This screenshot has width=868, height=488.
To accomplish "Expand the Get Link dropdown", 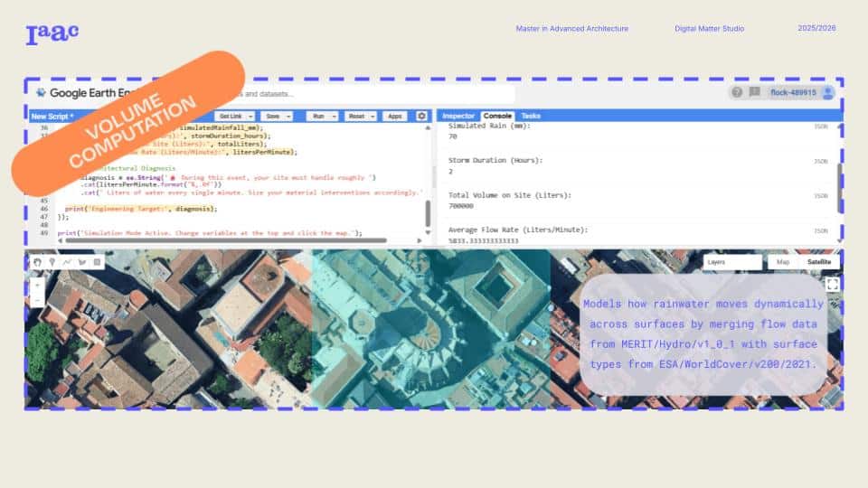I will pos(249,117).
